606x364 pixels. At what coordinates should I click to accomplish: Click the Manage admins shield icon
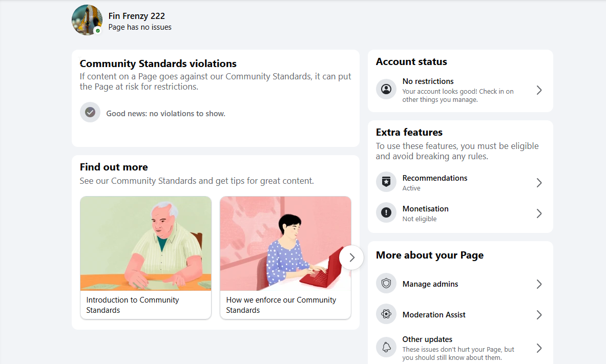point(386,283)
